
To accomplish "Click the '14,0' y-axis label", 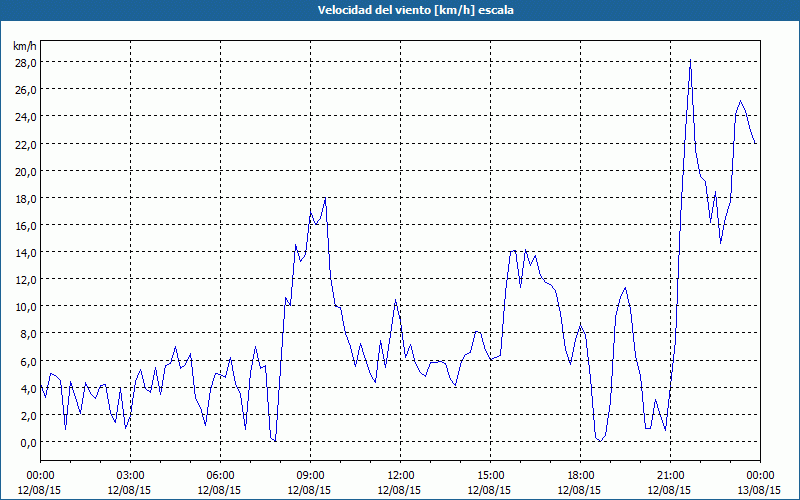I will coord(25,253).
